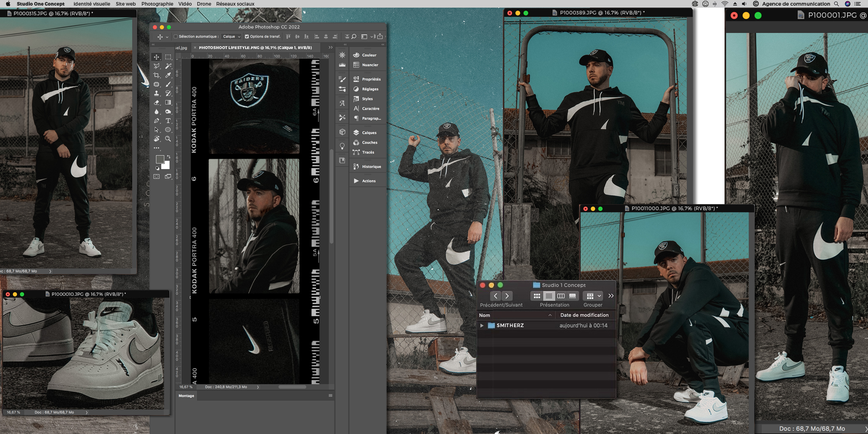Open the Edit Toolbar three-dots menu
The height and width of the screenshot is (434, 868).
tap(156, 148)
